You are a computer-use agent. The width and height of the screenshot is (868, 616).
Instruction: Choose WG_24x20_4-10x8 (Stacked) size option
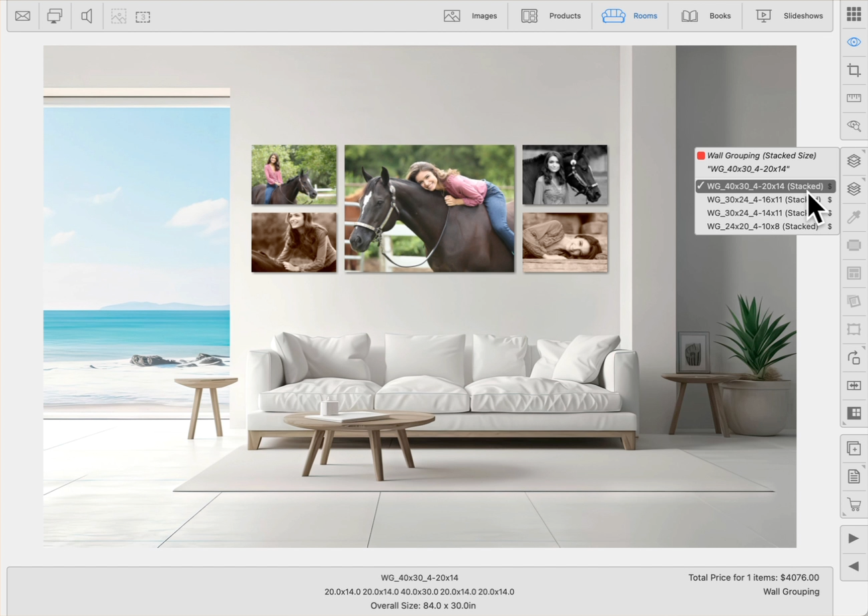click(762, 226)
